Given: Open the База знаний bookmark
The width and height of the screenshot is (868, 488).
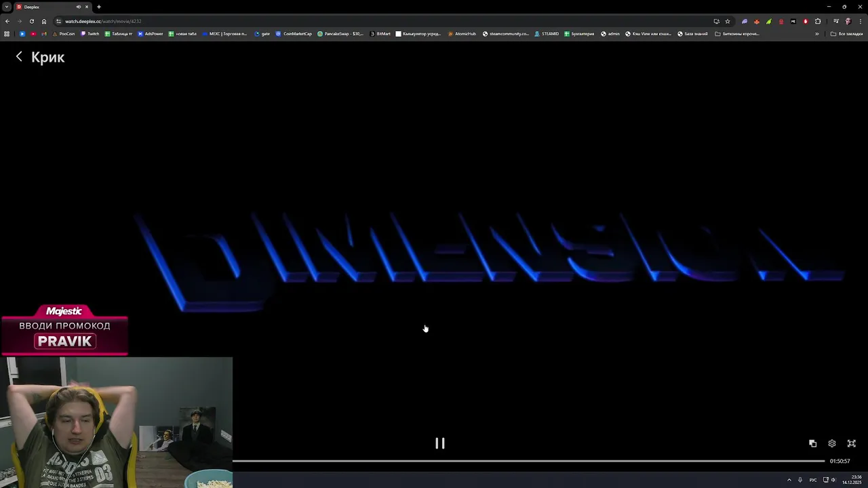Looking at the screenshot, I should pos(692,34).
